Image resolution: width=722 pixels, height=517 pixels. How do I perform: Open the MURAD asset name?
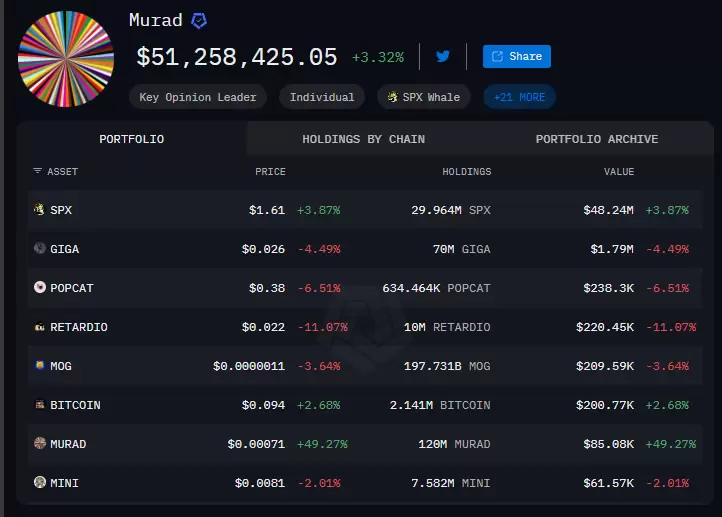pyautogui.click(x=68, y=444)
